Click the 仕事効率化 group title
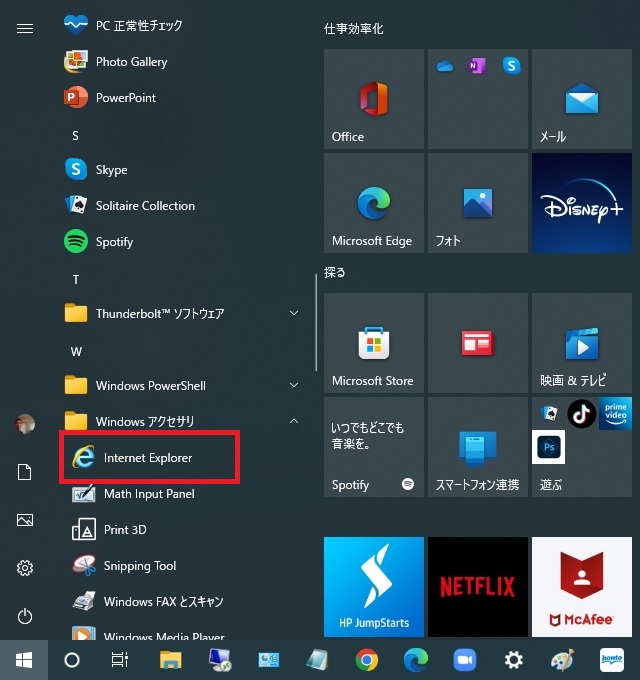 (x=354, y=29)
